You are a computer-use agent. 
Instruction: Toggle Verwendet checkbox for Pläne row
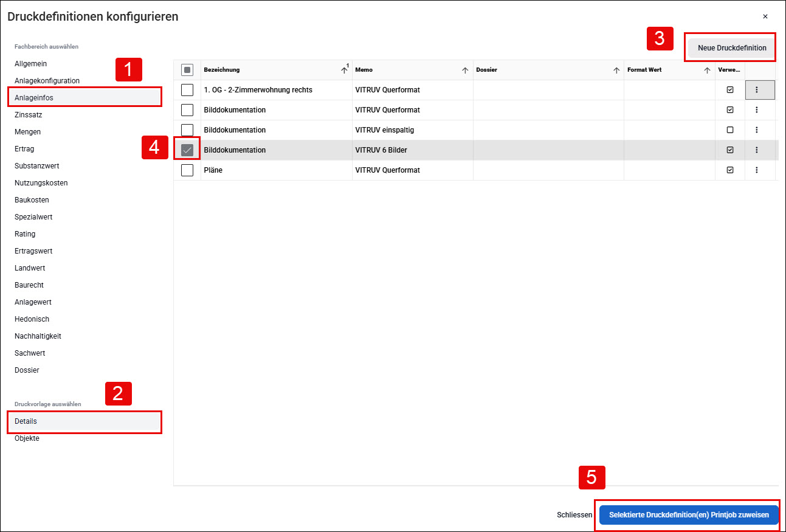[x=730, y=170]
